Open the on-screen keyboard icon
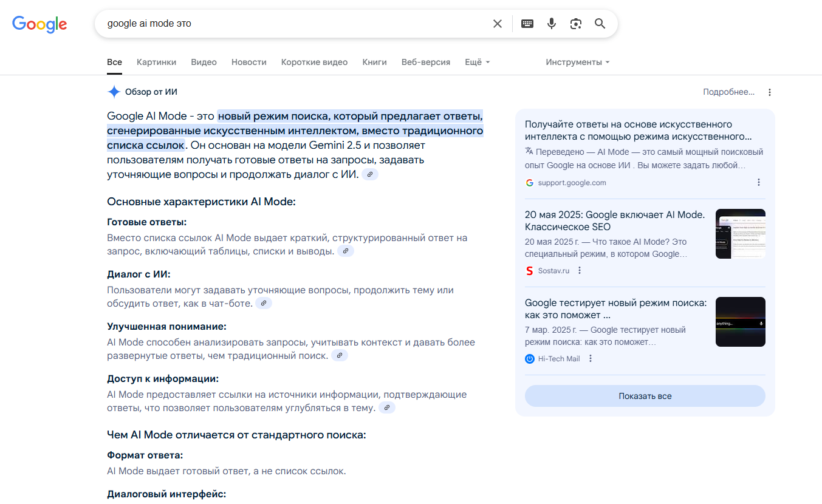Viewport: 822px width, 504px height. point(527,24)
